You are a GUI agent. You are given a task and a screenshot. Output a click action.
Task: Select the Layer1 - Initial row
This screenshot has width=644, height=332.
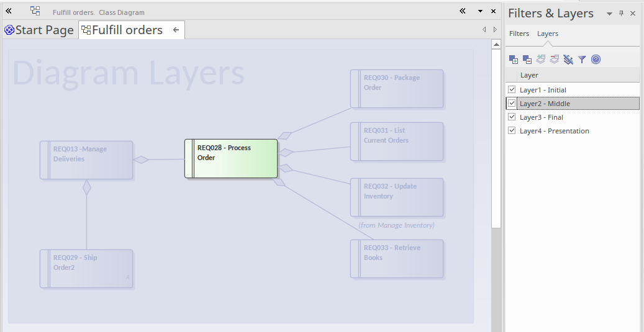[573, 89]
